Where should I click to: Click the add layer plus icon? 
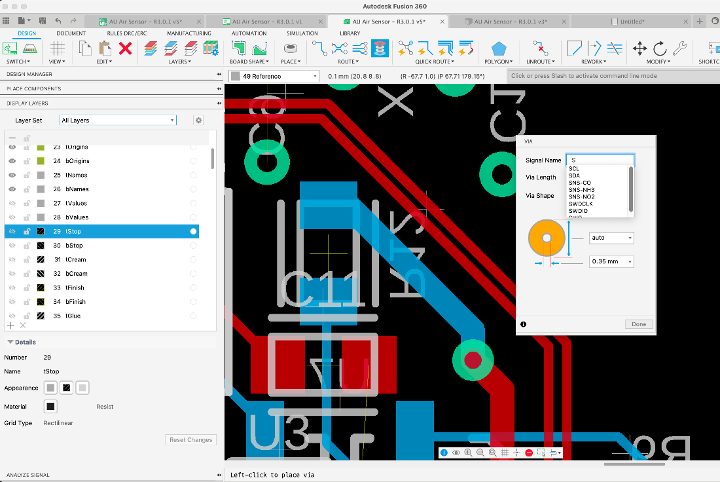pyautogui.click(x=11, y=326)
